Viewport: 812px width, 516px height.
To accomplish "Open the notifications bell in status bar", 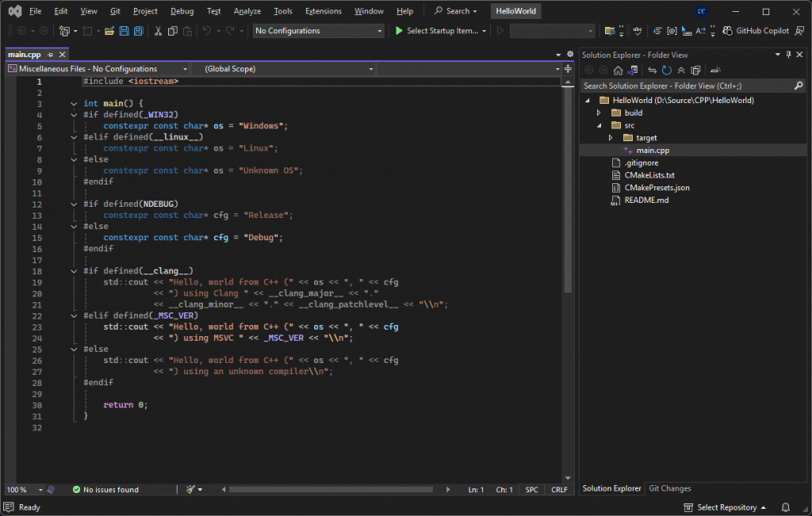I will (785, 507).
